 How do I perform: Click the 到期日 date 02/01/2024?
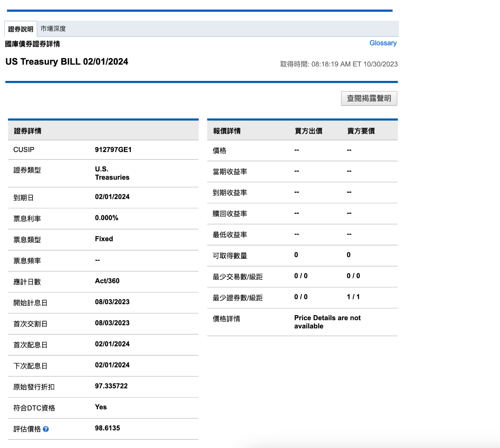click(112, 197)
